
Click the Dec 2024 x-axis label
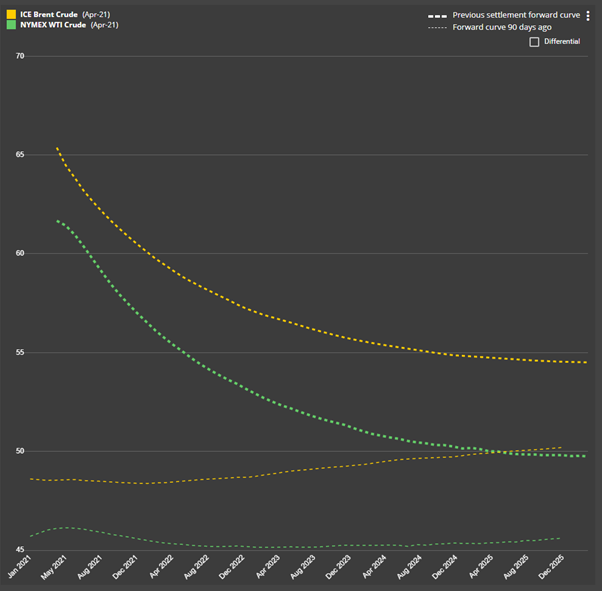pos(445,567)
